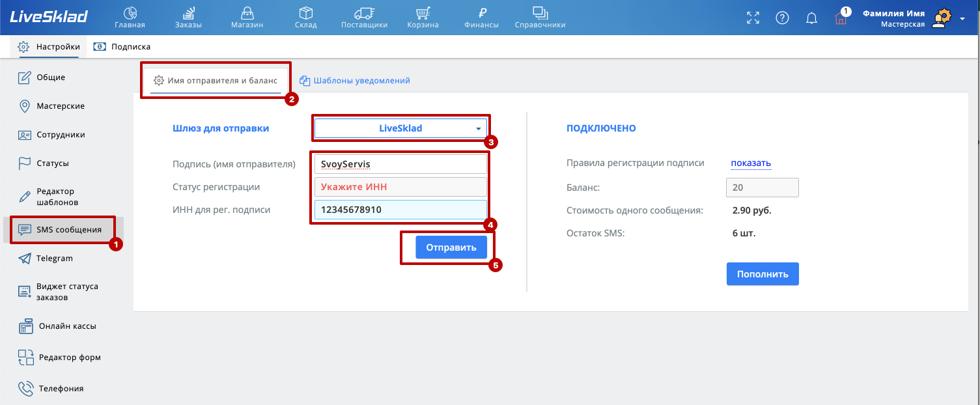
Task: Open Telegram settings in sidebar
Action: tap(46, 258)
